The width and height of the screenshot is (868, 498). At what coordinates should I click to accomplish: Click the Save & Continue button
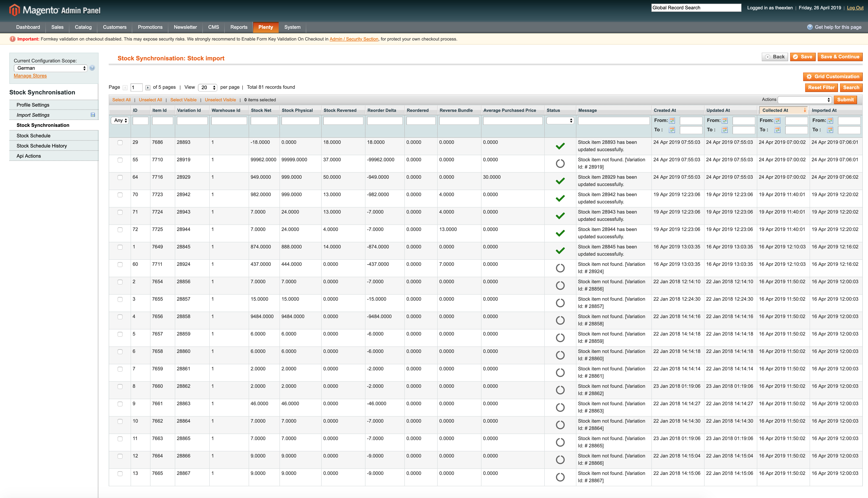(x=840, y=57)
